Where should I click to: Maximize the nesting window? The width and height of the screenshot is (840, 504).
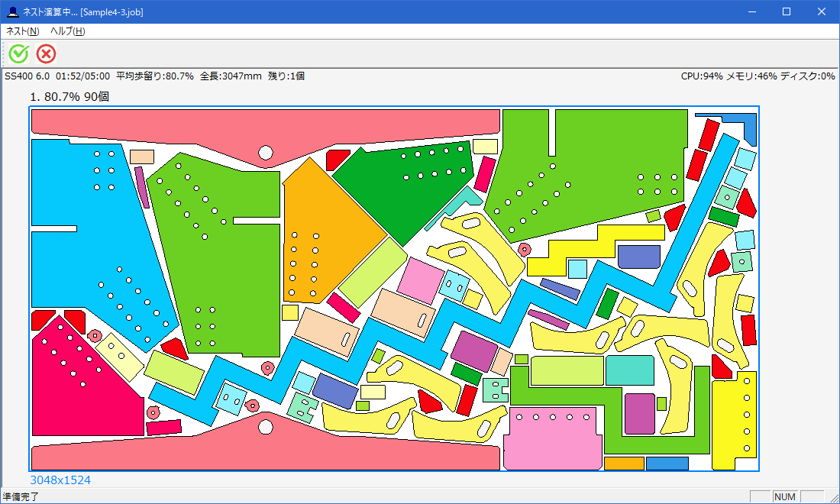[x=787, y=11]
